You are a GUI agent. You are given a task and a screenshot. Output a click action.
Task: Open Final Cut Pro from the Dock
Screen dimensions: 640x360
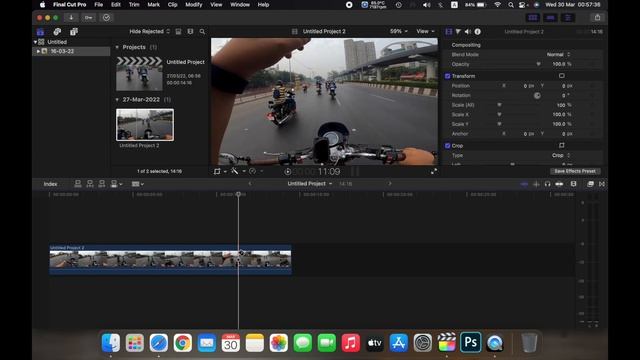[447, 342]
